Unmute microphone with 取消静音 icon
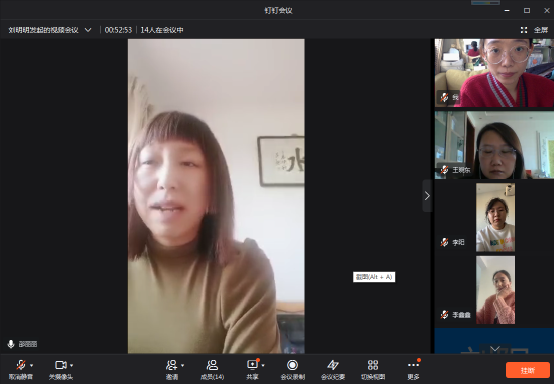Image resolution: width=554 pixels, height=384 pixels. [x=21, y=365]
